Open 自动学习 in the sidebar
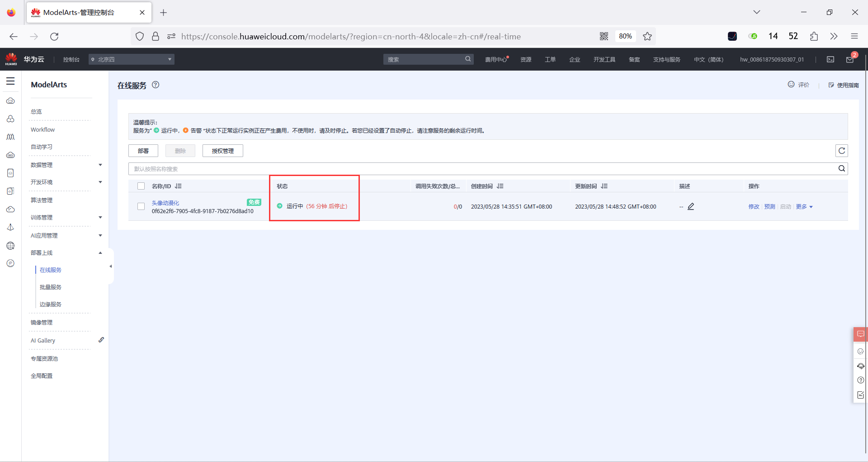The height and width of the screenshot is (462, 868). pos(42,147)
